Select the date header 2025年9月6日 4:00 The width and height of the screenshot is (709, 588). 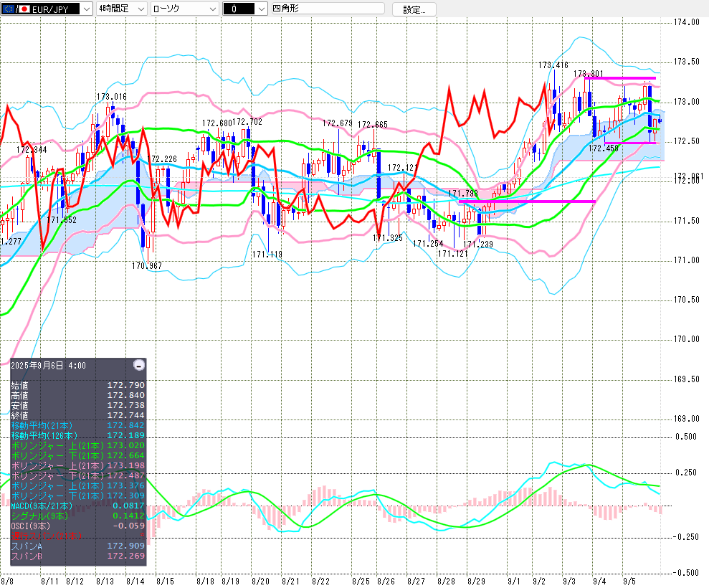tap(48, 366)
